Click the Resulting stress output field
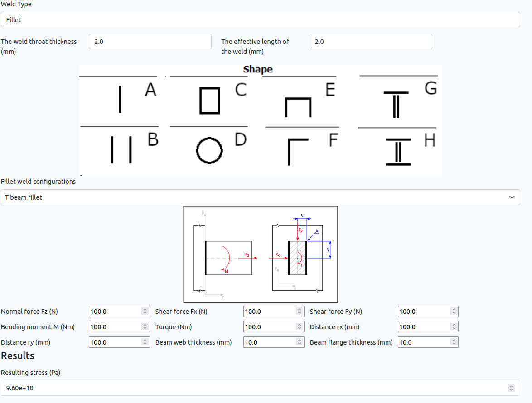 point(260,388)
